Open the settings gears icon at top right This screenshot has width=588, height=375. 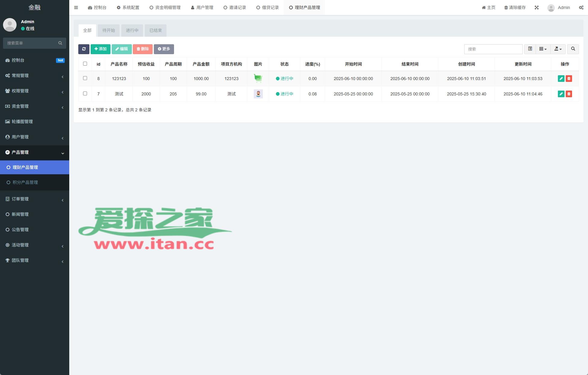(581, 8)
